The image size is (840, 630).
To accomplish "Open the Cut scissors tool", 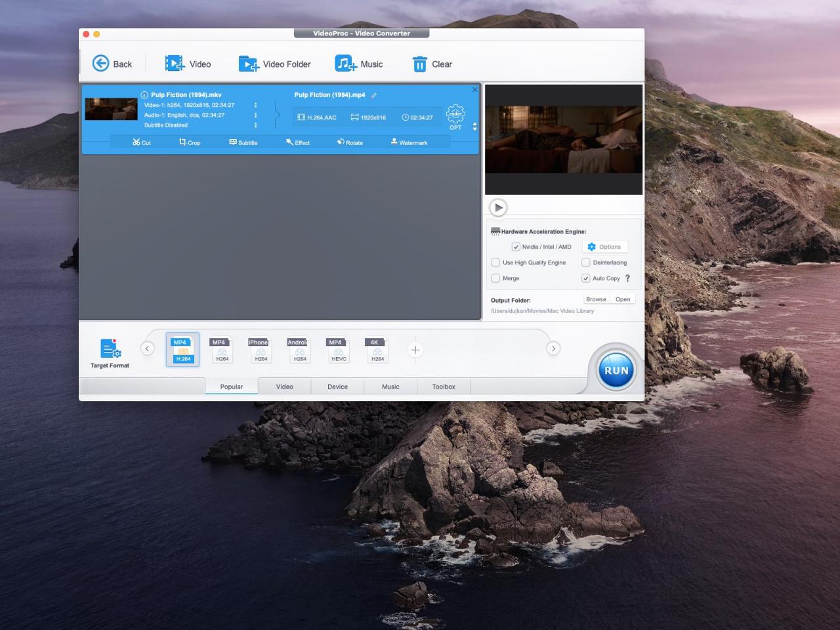I will click(136, 142).
